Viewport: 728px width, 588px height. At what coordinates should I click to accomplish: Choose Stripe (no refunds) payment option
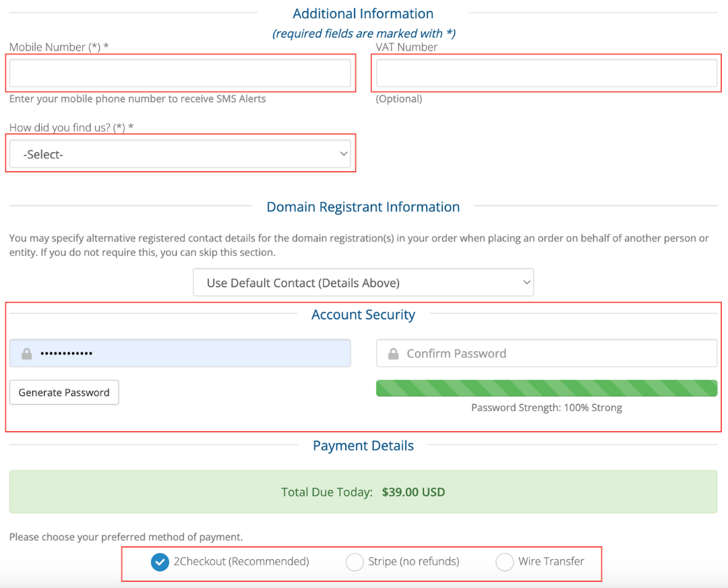[x=355, y=562]
